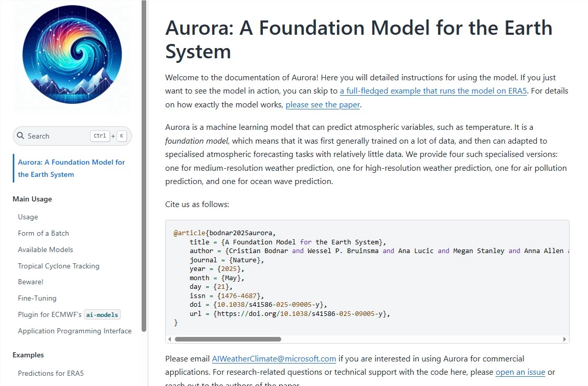This screenshot has height=386, width=588.
Task: Select the current page link "Aurora: A Foundation Model"
Action: point(71,168)
